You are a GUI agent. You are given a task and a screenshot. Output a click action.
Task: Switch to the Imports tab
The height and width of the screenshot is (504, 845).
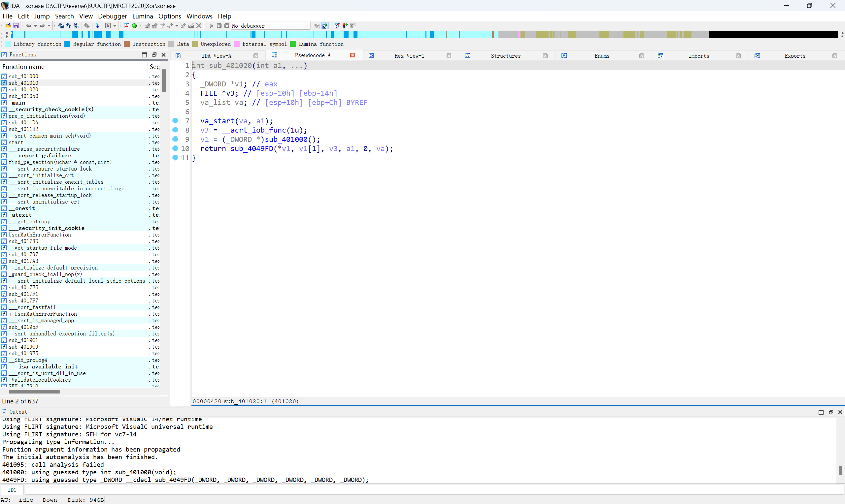click(x=698, y=56)
